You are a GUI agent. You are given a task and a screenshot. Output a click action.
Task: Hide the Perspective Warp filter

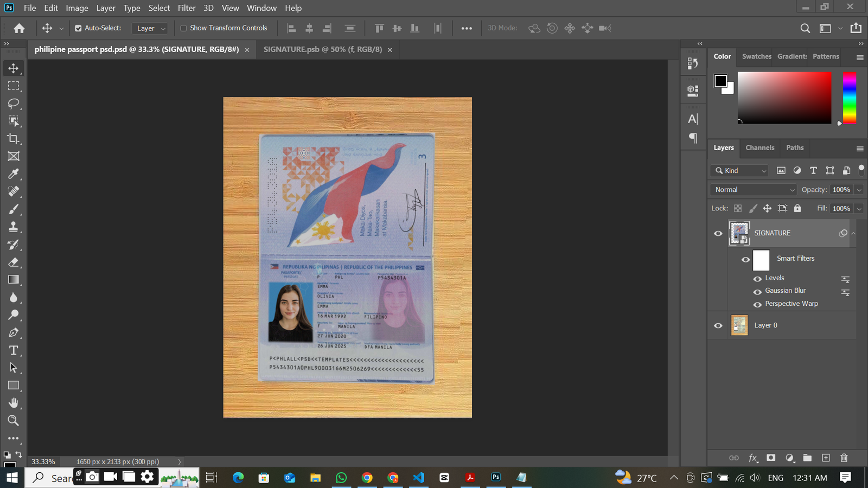point(757,305)
